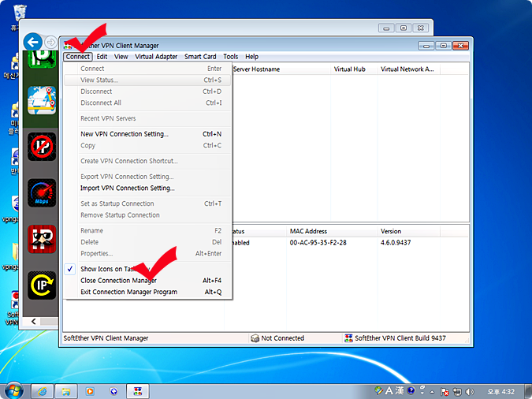Open the Edit menu

(x=102, y=57)
